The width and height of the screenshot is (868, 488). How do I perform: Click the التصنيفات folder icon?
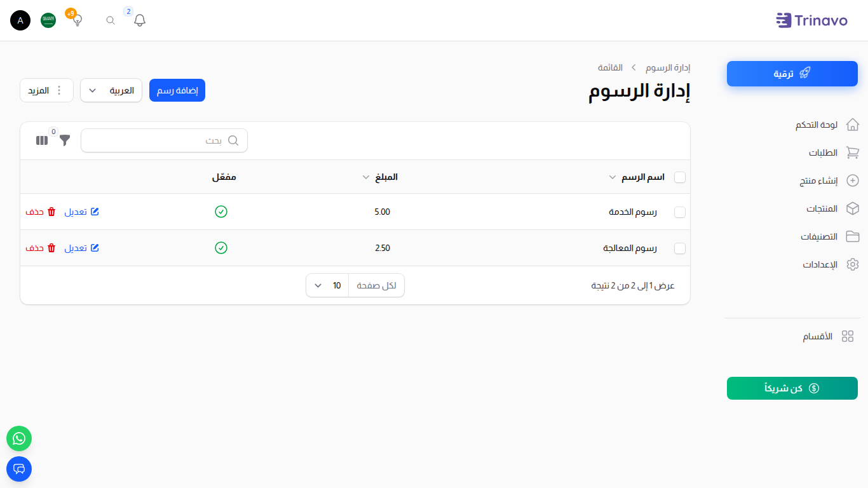click(853, 236)
